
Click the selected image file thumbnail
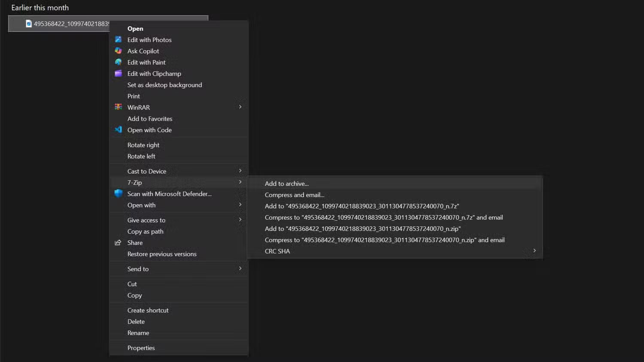(x=28, y=24)
